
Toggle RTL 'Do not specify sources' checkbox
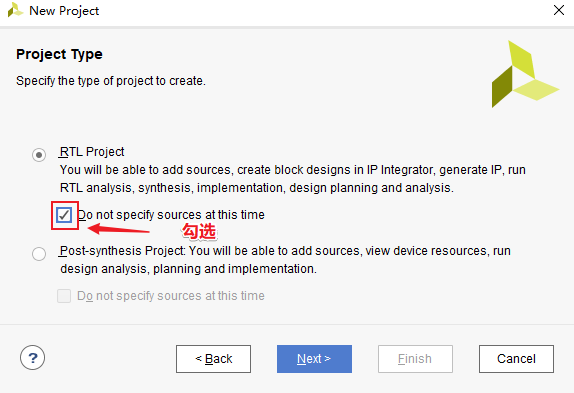pos(64,215)
